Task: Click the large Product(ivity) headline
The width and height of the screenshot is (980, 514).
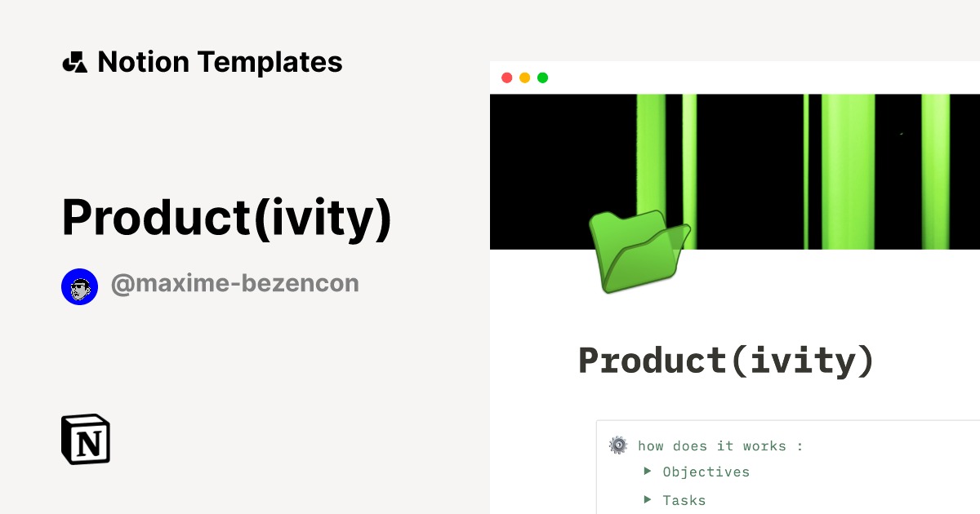Action: coord(227,218)
